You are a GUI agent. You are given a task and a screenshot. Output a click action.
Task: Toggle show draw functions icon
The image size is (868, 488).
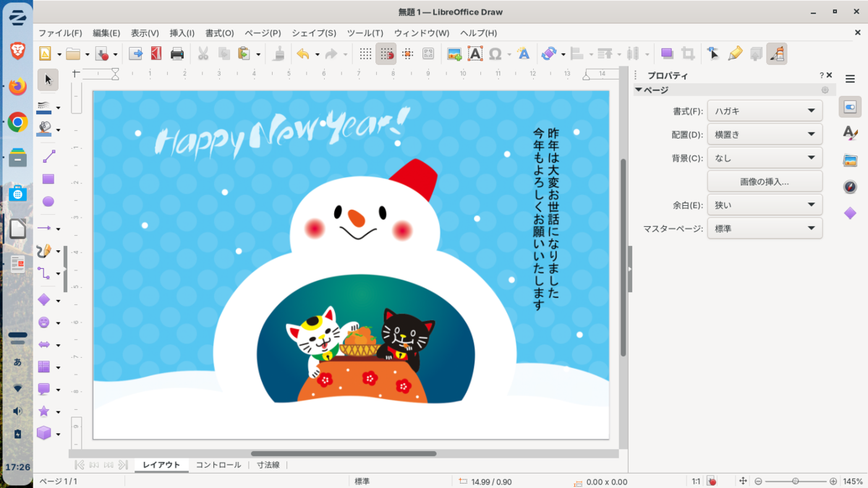777,53
